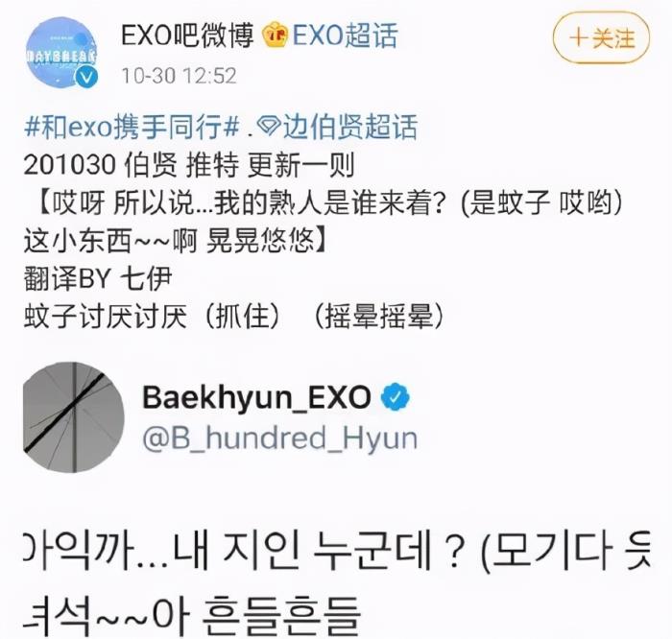This screenshot has width=672, height=639.
Task: Open the EXO吧微博 profile avatar
Action: (60, 52)
